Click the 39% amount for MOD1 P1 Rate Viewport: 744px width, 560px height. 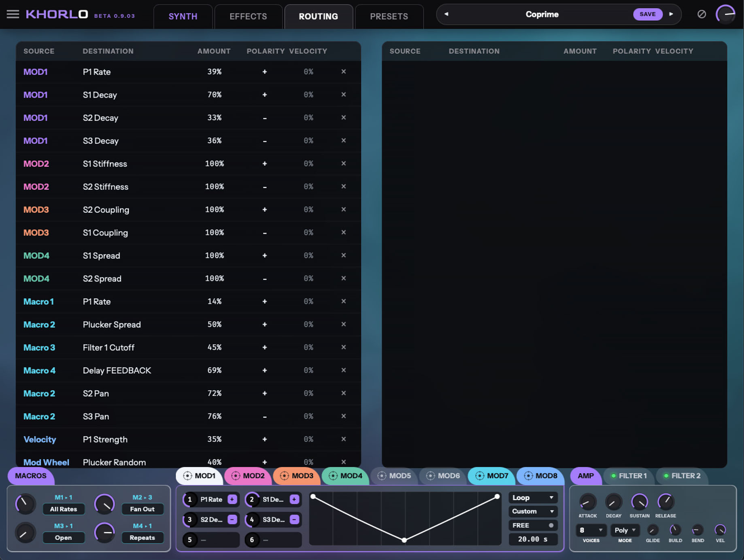tap(214, 72)
